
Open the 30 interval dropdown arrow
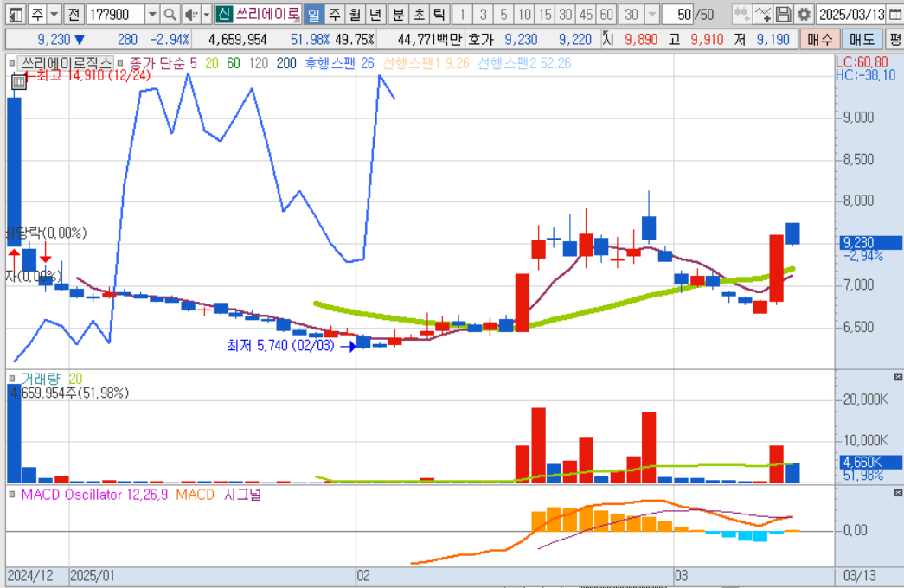coord(651,15)
